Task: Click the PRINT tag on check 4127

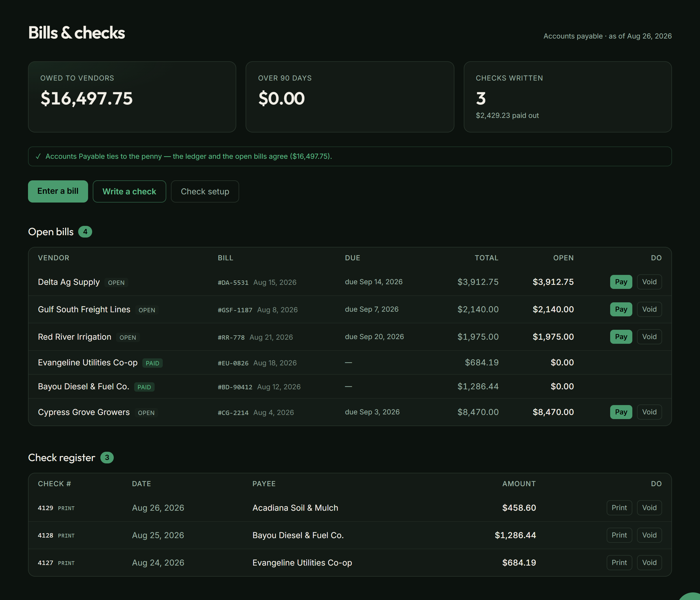Action: 66,563
